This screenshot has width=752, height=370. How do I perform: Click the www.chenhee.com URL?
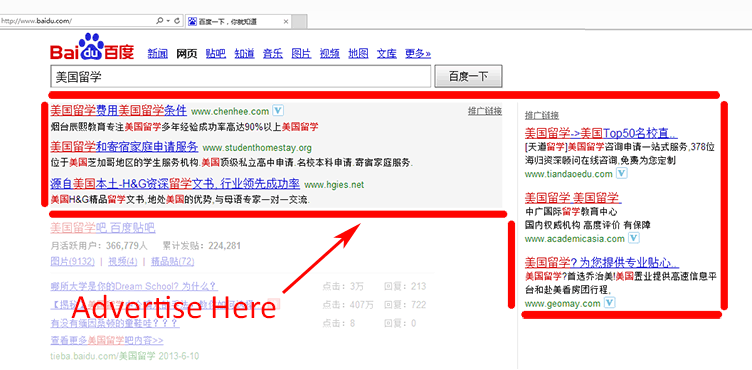230,111
